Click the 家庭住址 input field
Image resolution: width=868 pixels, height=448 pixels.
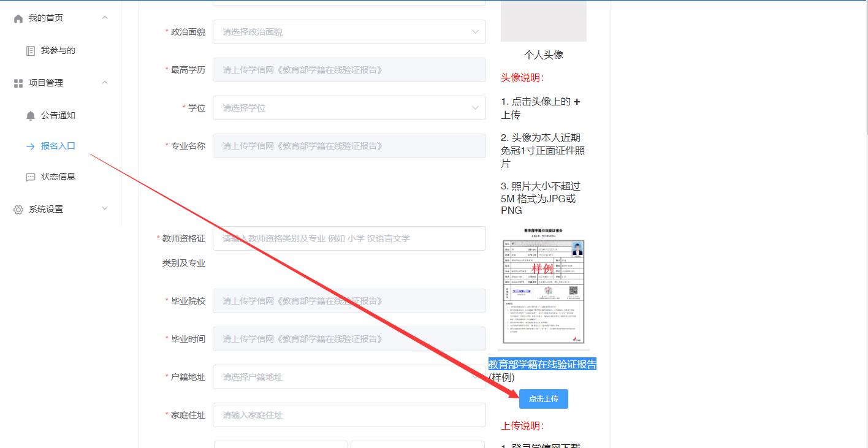(x=349, y=415)
